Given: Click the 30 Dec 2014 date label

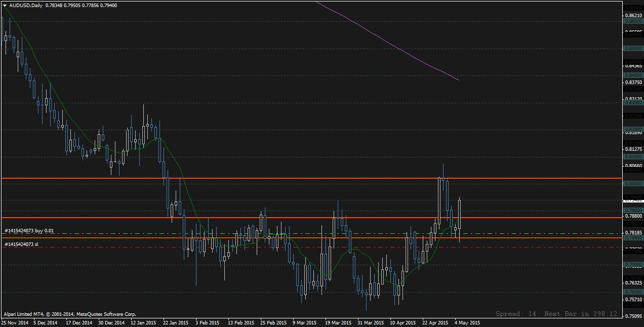Looking at the screenshot, I should (111, 322).
